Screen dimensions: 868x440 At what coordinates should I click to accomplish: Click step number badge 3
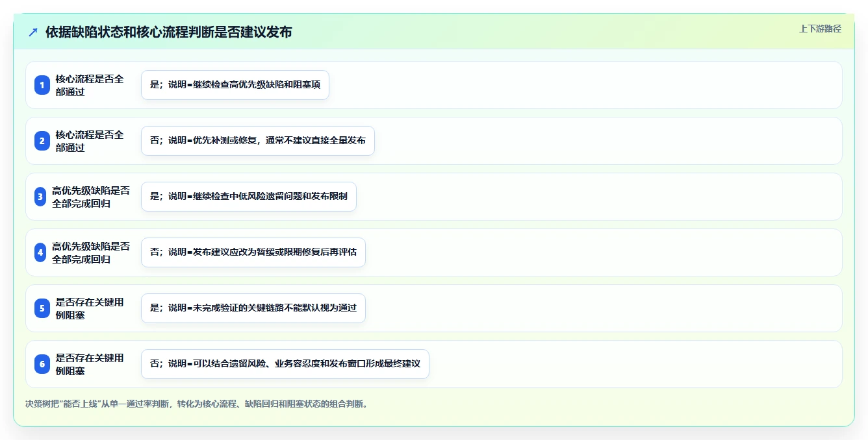[40, 197]
